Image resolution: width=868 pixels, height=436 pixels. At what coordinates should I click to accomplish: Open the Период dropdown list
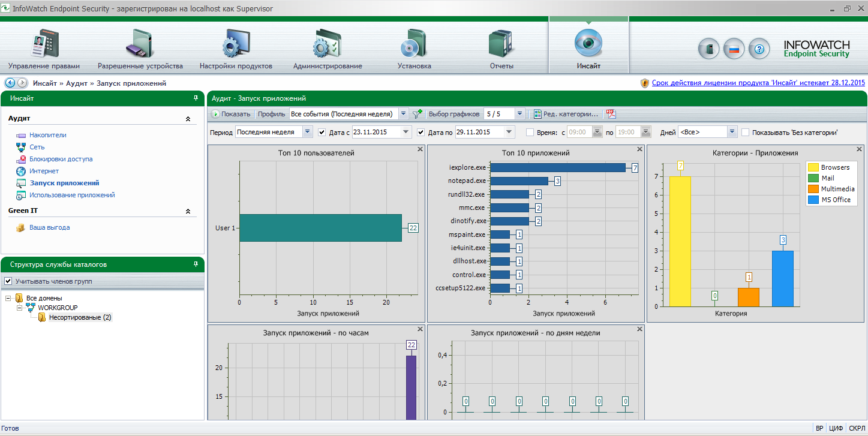[308, 132]
